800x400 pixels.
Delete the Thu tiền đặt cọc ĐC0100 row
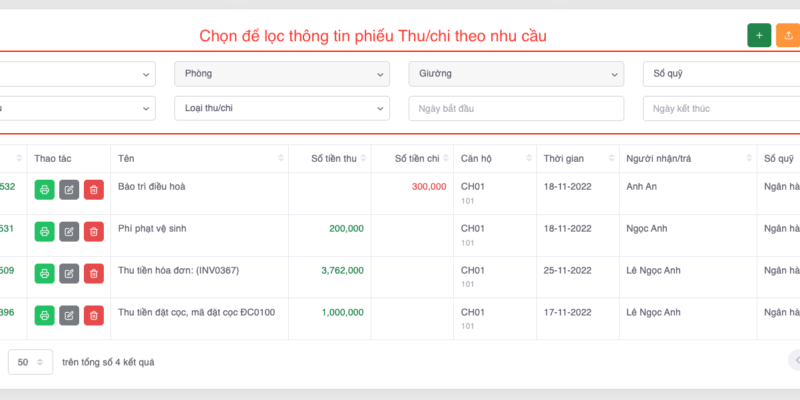click(93, 315)
